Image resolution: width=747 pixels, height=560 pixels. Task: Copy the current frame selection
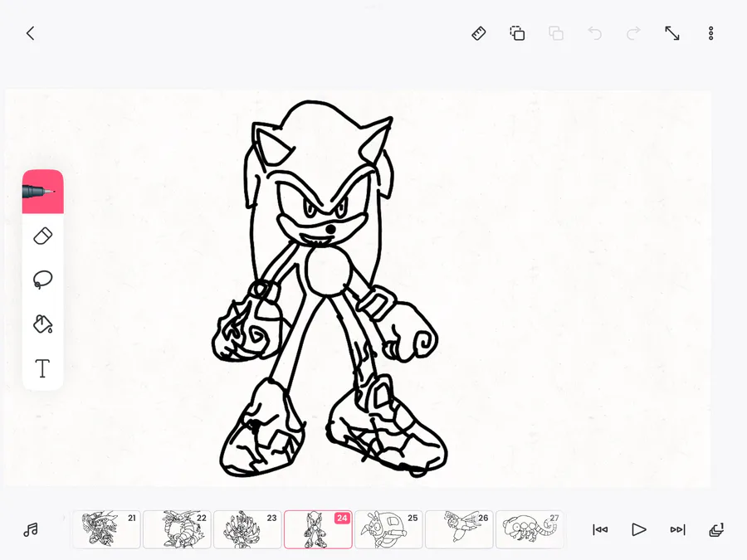click(517, 33)
